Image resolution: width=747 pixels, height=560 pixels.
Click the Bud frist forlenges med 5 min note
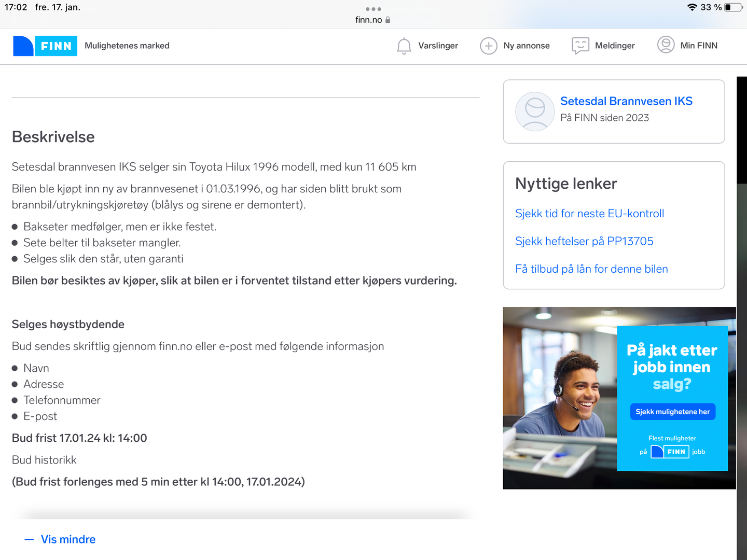pyautogui.click(x=158, y=482)
